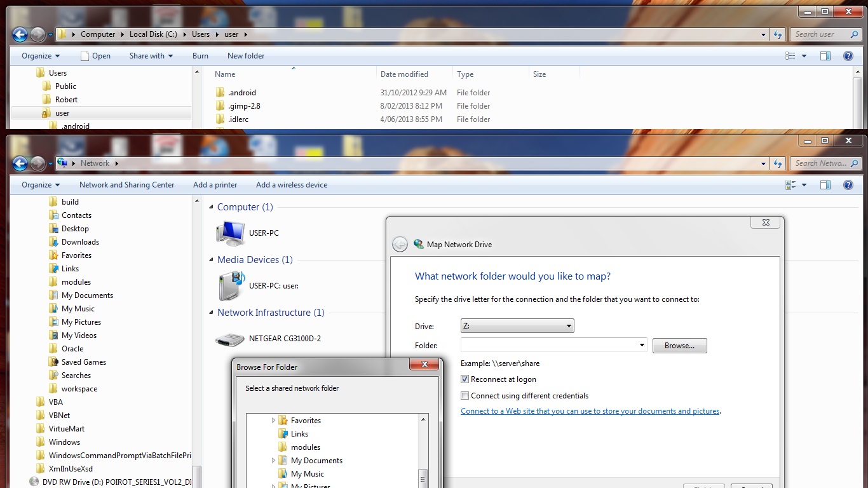Toggle preview pane in Network window
Screen dimensions: 868x488
[x=825, y=185]
